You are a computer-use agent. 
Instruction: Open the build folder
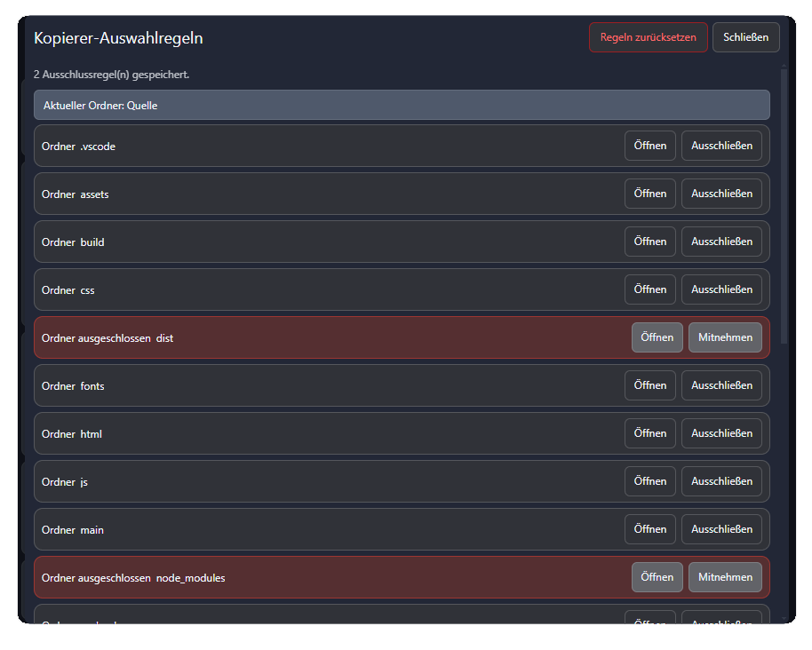tap(650, 242)
